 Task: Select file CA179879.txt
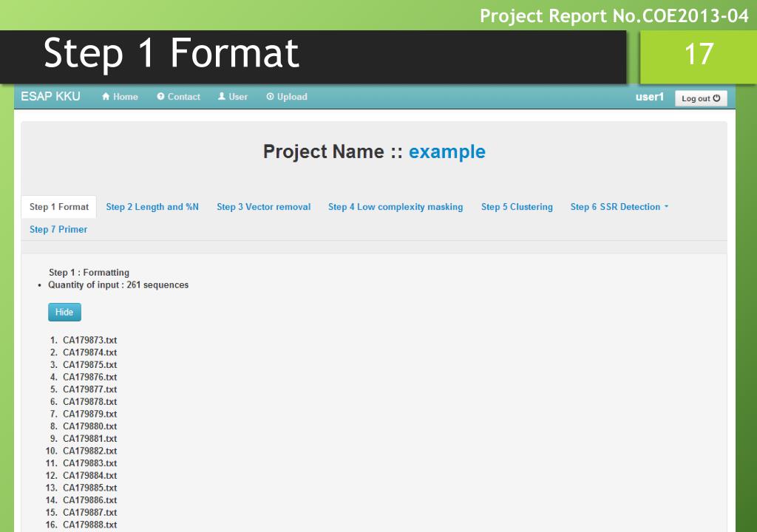coord(89,414)
